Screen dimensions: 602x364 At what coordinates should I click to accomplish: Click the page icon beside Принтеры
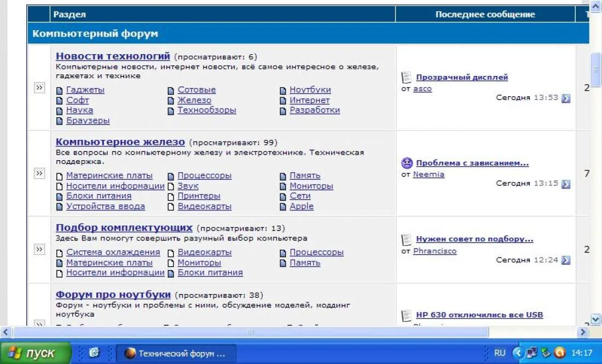pyautogui.click(x=171, y=197)
